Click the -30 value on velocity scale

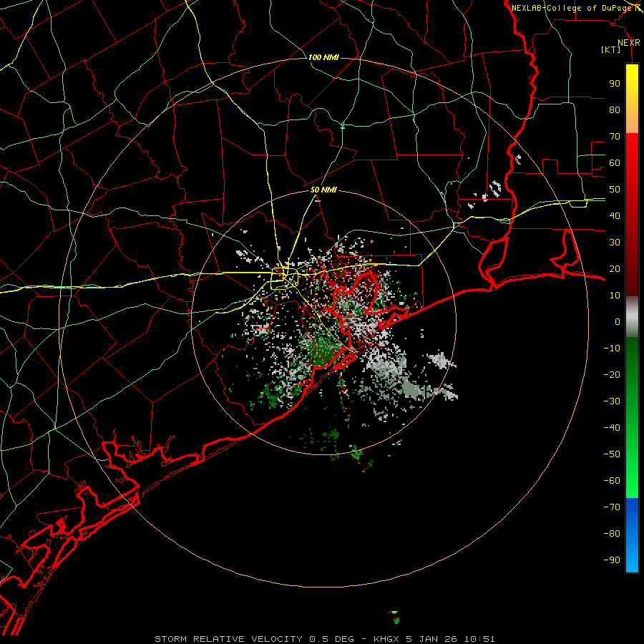[x=612, y=401]
